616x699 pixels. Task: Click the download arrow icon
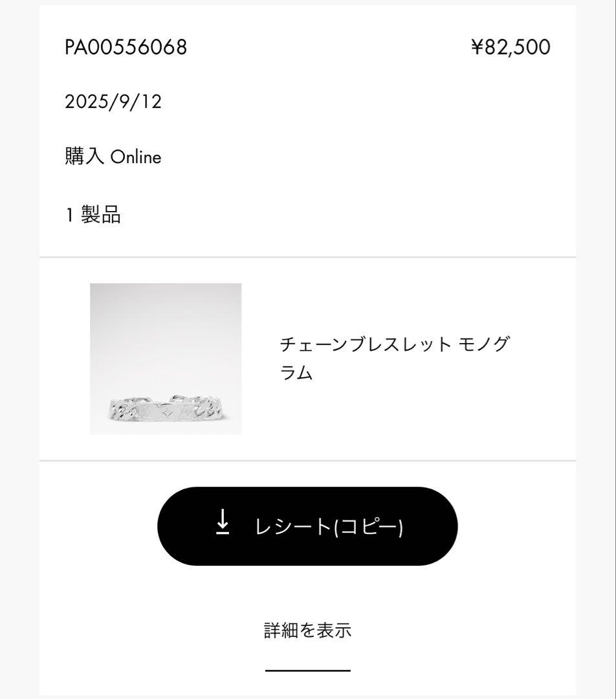(223, 522)
